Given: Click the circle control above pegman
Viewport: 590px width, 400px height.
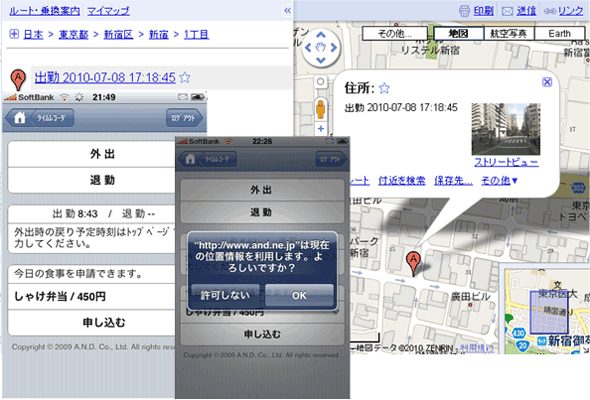Looking at the screenshot, I should point(321,81).
